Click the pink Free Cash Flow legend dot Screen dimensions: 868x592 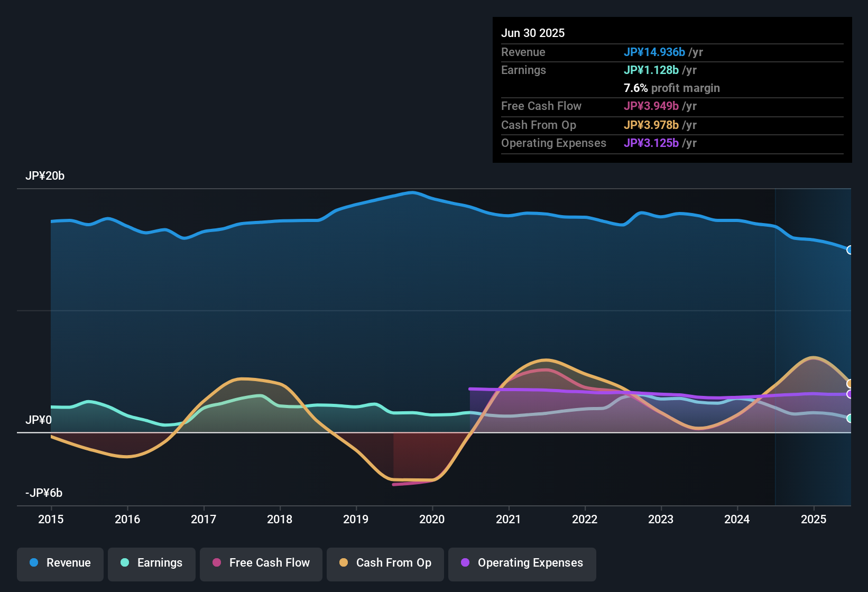pyautogui.click(x=216, y=563)
